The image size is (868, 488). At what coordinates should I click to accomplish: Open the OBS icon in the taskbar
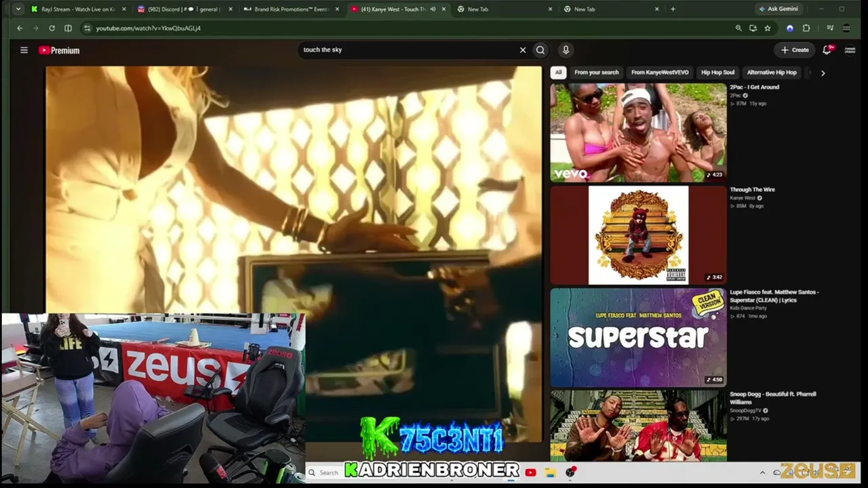571,472
